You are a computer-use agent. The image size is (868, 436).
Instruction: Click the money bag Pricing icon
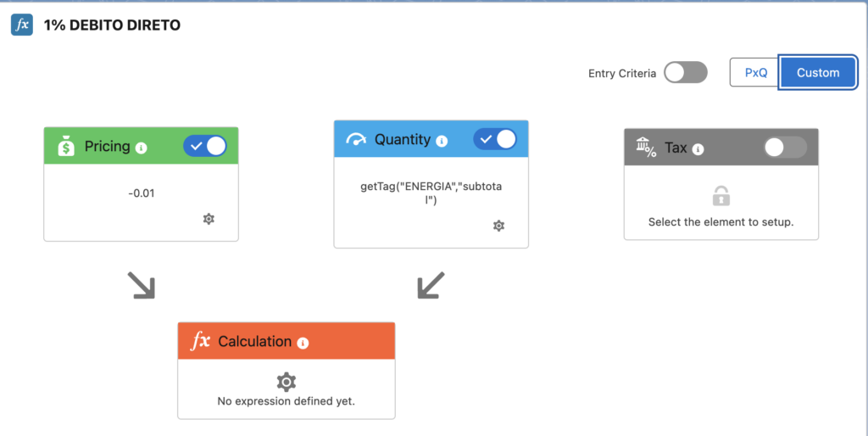coord(66,146)
